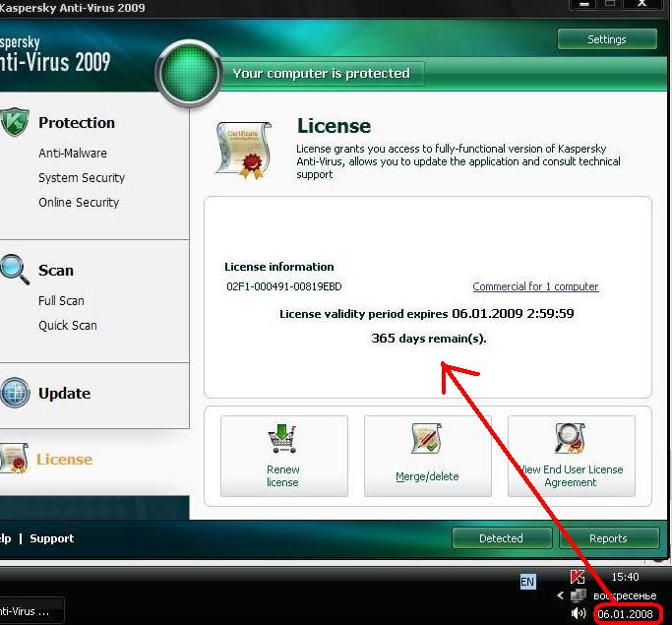Click the volume speaker tray icon
Image resolution: width=672 pixels, height=625 pixels.
579,613
